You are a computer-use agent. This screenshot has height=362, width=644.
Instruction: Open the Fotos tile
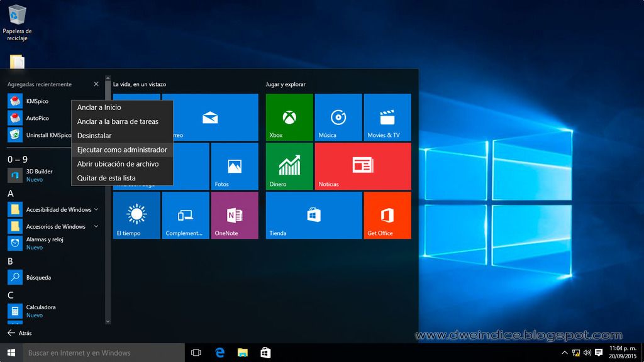pos(235,166)
